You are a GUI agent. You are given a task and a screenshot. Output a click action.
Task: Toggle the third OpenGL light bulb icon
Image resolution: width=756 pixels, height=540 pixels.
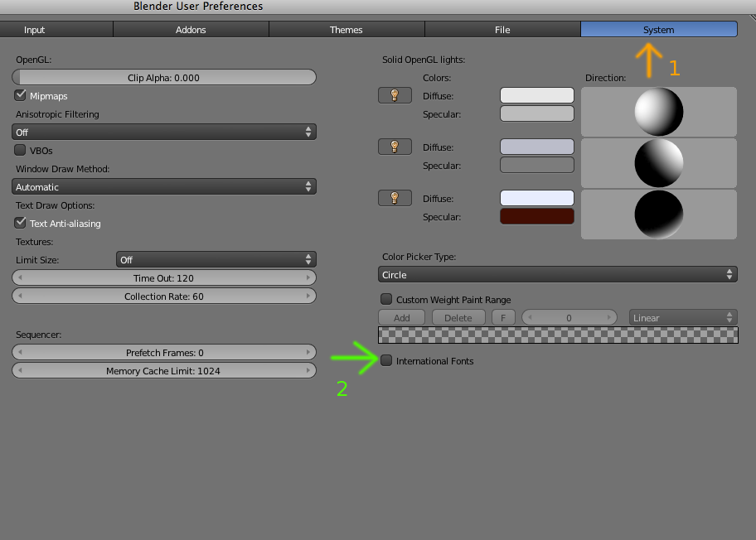click(394, 199)
